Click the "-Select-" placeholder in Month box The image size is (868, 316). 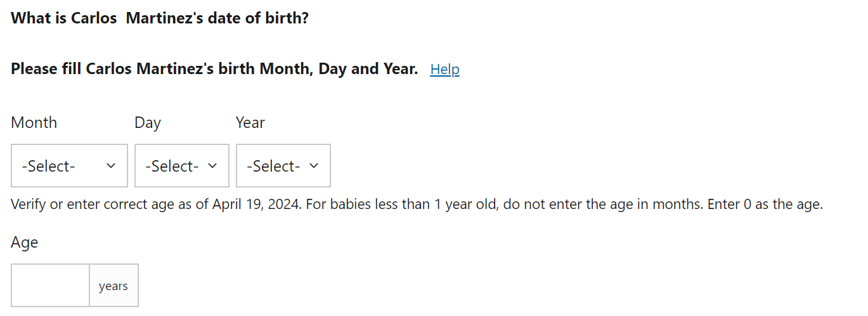tap(48, 167)
